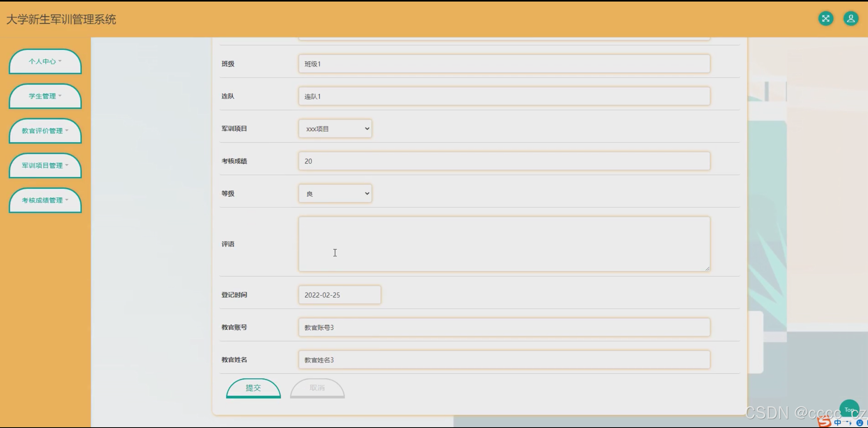Click the 提交 submit button
This screenshot has width=868, height=428.
pyautogui.click(x=253, y=388)
